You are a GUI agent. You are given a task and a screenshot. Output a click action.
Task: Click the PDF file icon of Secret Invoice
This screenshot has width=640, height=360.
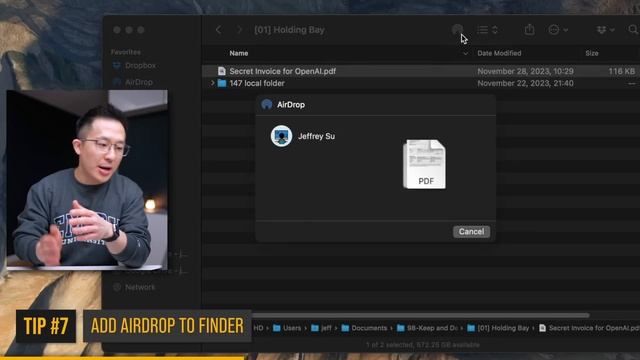pos(222,71)
